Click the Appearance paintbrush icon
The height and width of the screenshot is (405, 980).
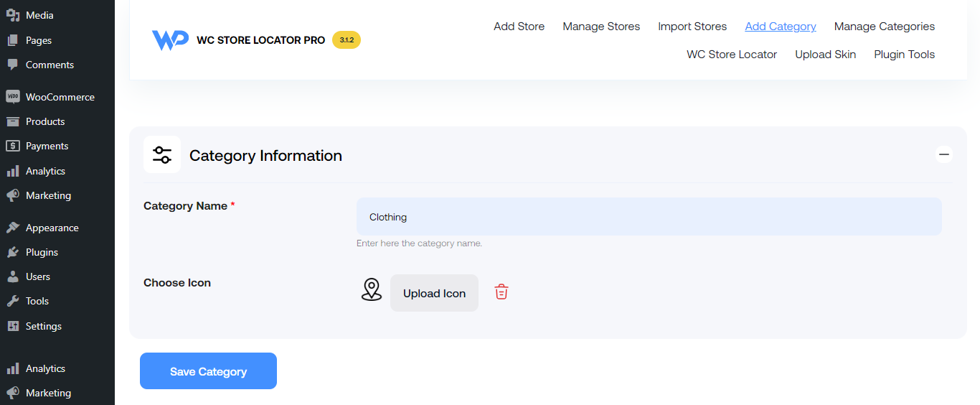[x=13, y=228]
